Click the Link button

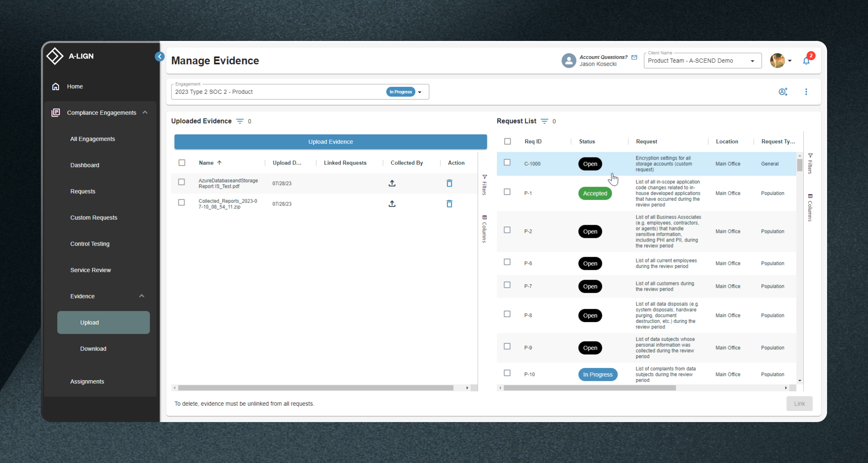(x=799, y=404)
